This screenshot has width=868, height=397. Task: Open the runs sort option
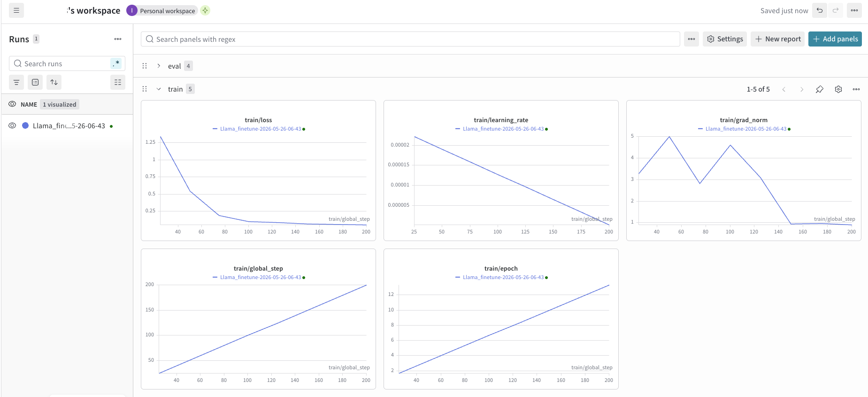pyautogui.click(x=54, y=82)
